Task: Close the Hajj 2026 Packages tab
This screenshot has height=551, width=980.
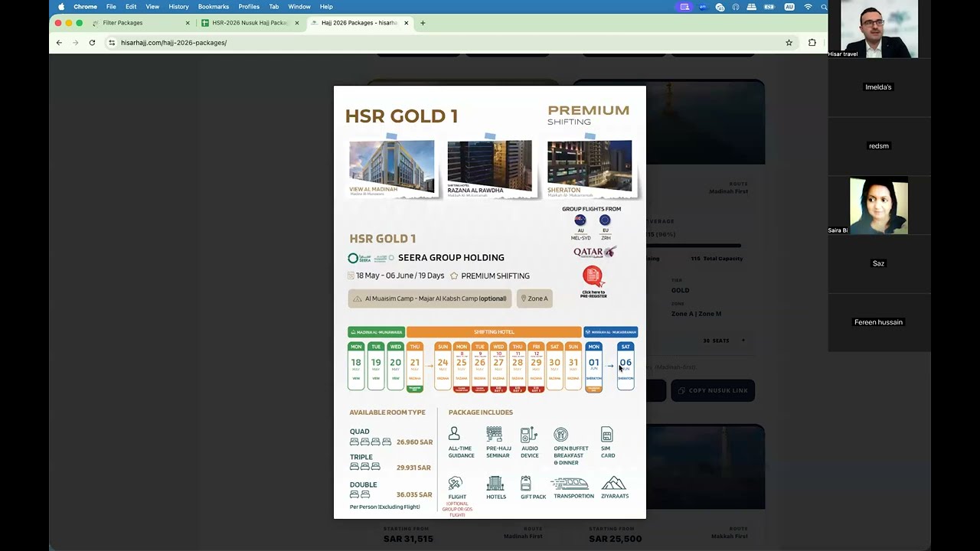Action: [407, 23]
